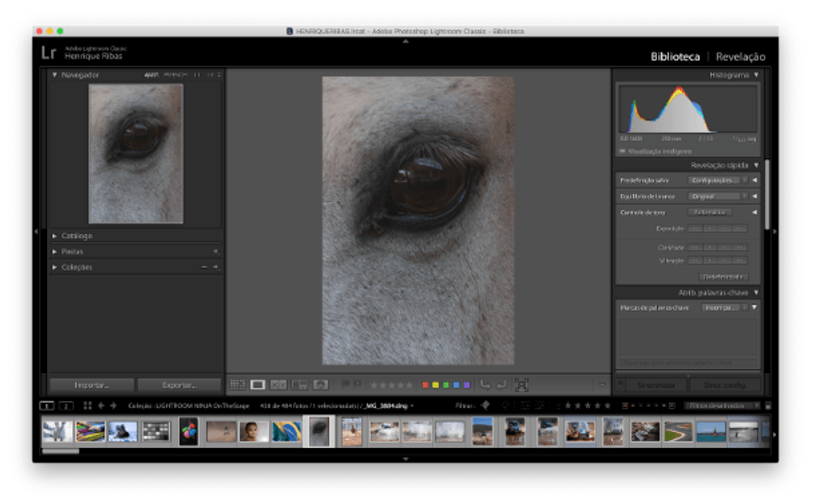Click the Lr application logo
837x504 pixels.
(x=48, y=53)
